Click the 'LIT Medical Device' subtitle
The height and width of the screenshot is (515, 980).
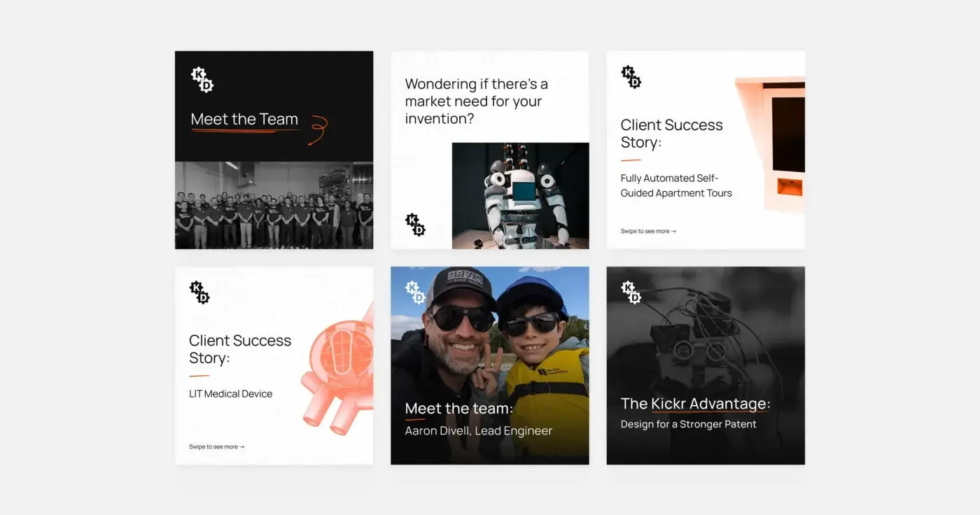[230, 394]
